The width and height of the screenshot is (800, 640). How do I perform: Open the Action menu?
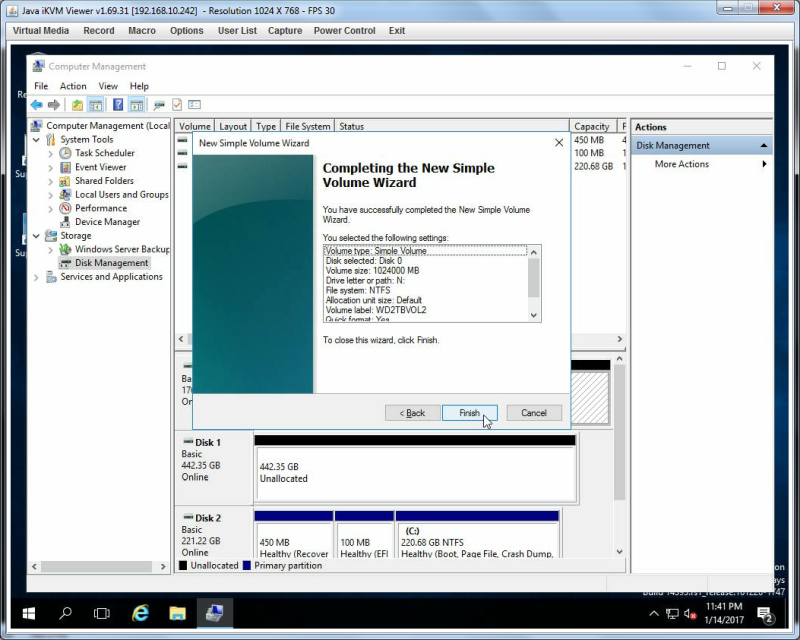coord(73,86)
